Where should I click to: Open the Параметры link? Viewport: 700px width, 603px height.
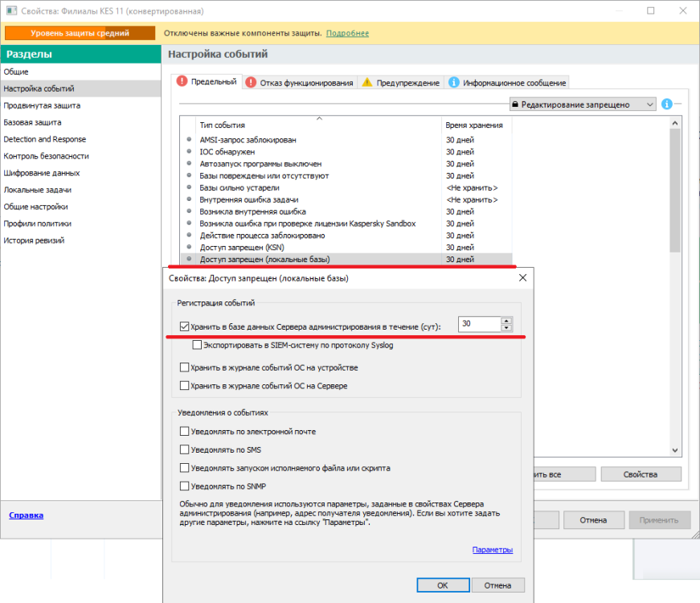[493, 550]
